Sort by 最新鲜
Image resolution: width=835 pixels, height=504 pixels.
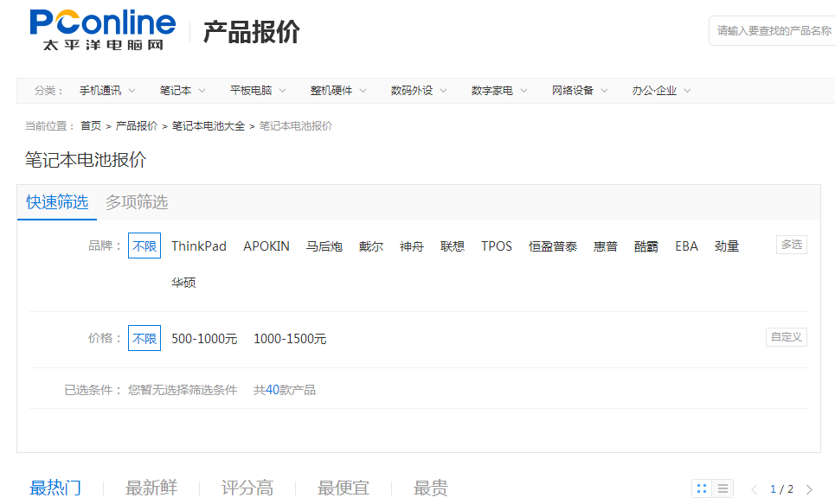coord(151,488)
